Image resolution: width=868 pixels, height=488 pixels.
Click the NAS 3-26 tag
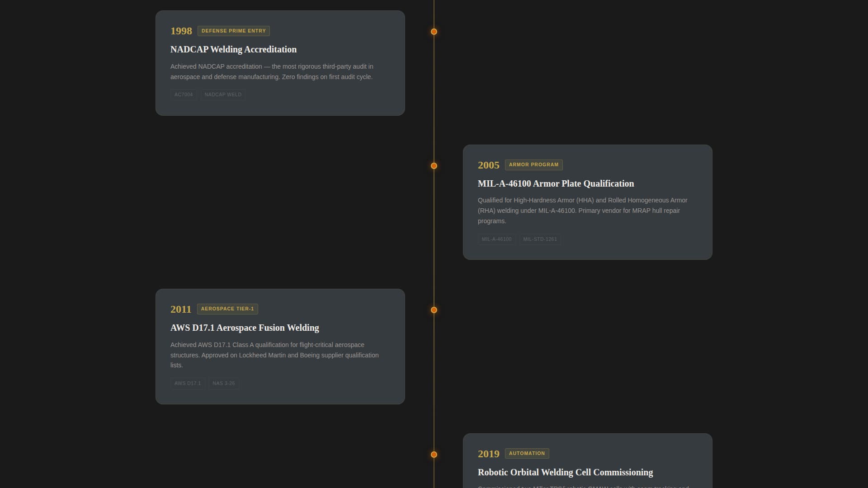tap(223, 383)
